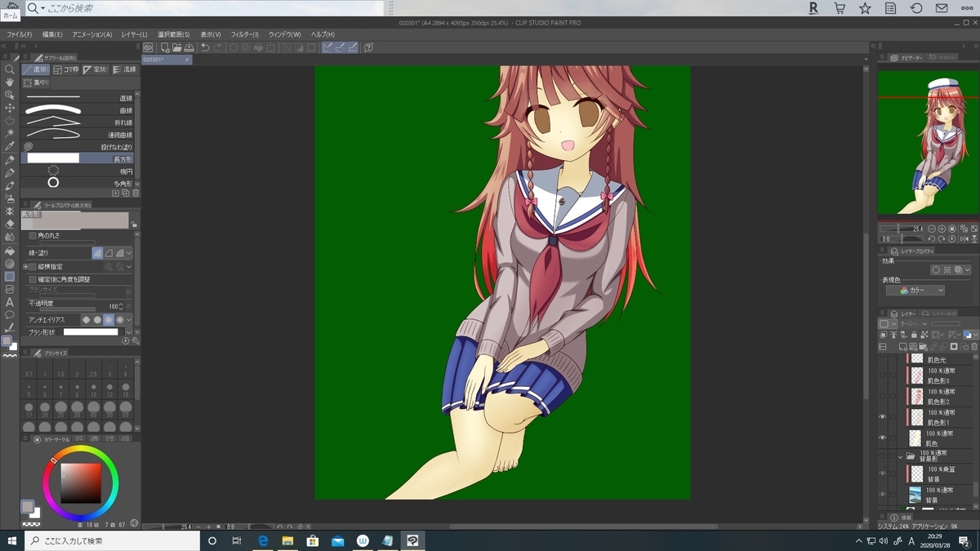Collapse the 背景影 layer folder
The width and height of the screenshot is (980, 551).
click(901, 456)
